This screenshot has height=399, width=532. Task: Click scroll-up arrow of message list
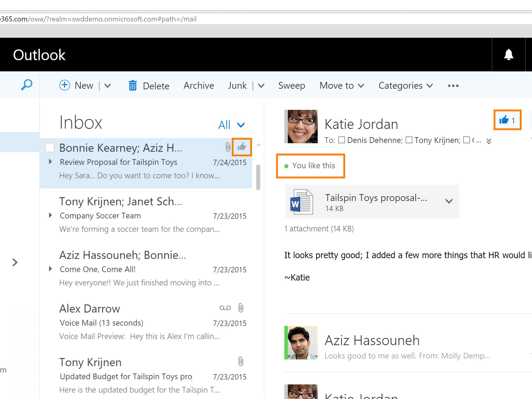[x=258, y=145]
